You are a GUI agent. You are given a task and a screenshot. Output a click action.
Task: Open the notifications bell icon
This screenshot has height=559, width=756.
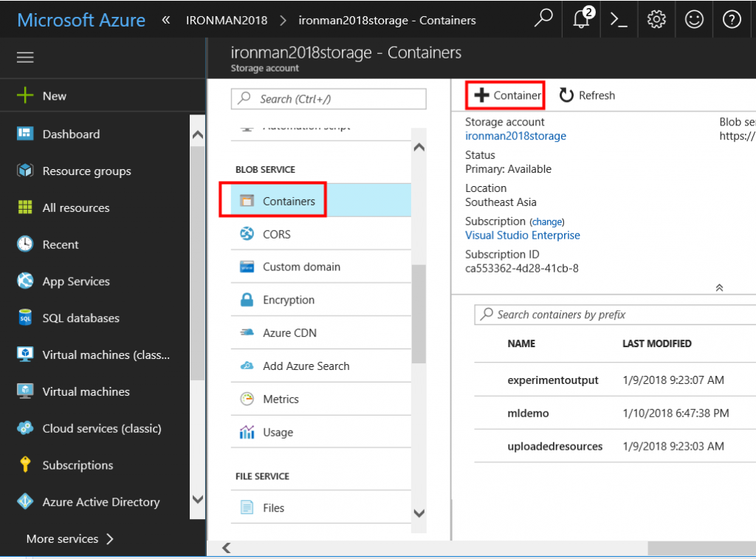coord(582,19)
